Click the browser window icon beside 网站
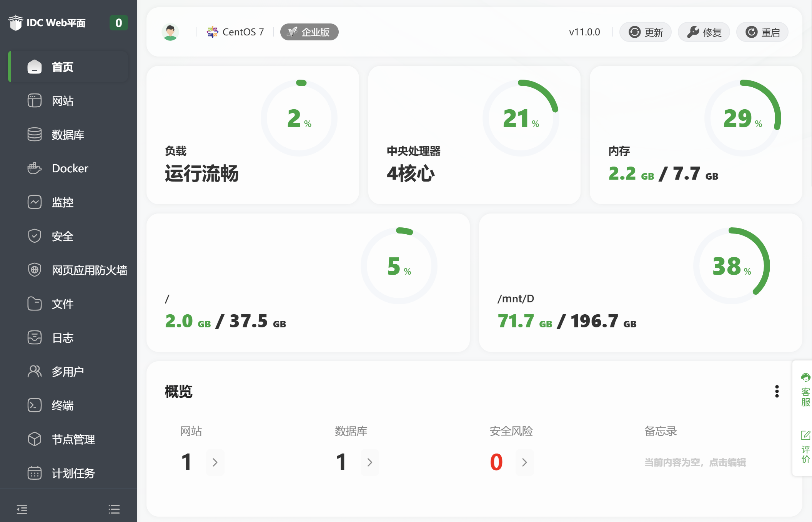The height and width of the screenshot is (522, 812). [35, 101]
